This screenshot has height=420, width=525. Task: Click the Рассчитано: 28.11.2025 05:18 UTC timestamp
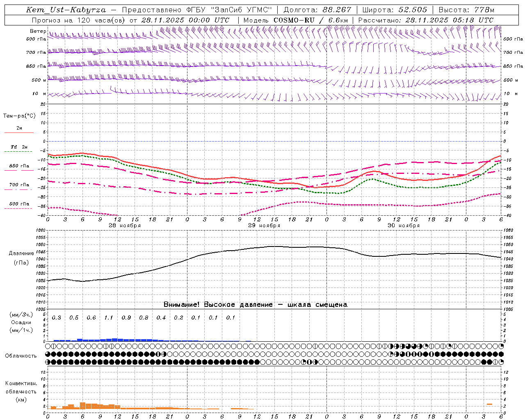[426, 20]
